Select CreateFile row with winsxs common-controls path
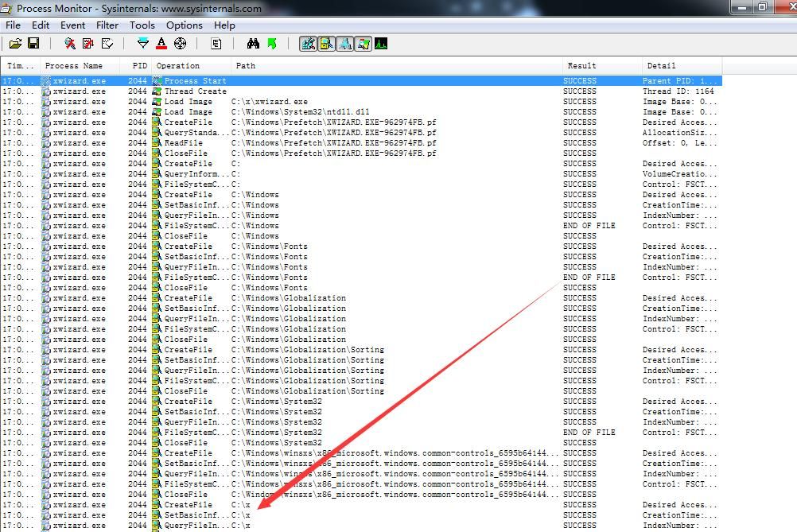 [361, 453]
